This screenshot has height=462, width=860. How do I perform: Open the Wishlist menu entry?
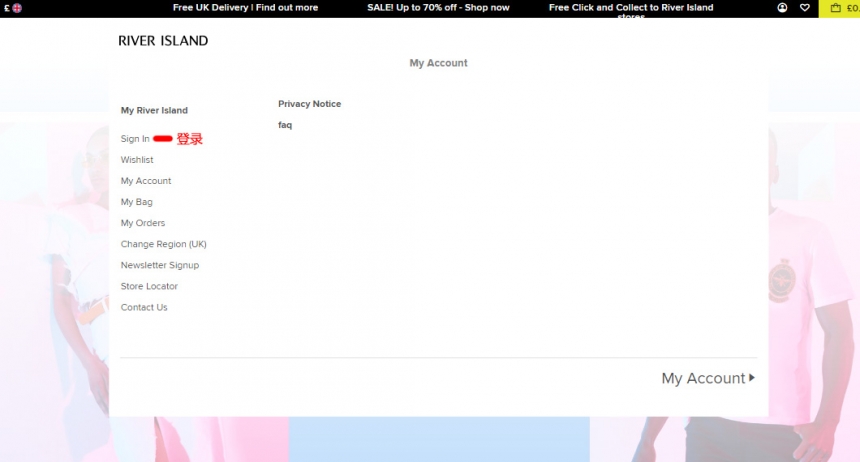(137, 160)
